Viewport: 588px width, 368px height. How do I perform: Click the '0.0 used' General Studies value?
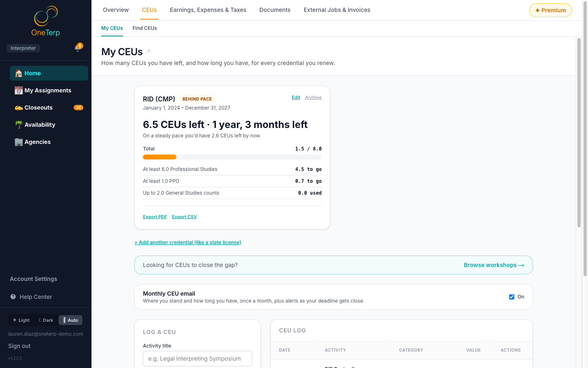tap(310, 193)
